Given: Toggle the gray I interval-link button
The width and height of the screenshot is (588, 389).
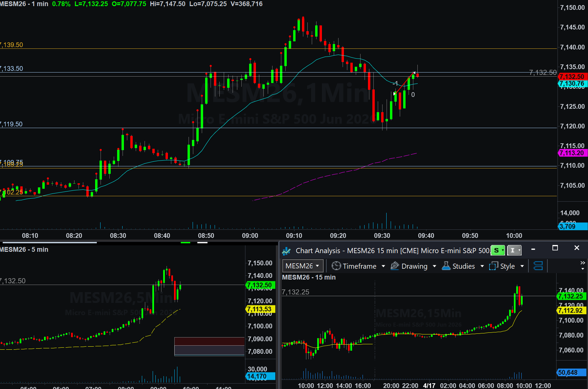Looking at the screenshot, I should (x=514, y=250).
